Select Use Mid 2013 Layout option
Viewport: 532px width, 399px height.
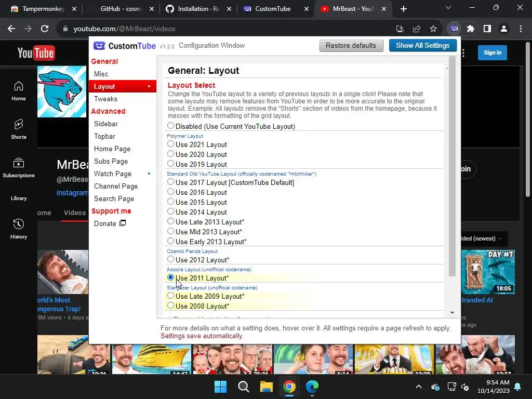tap(170, 231)
